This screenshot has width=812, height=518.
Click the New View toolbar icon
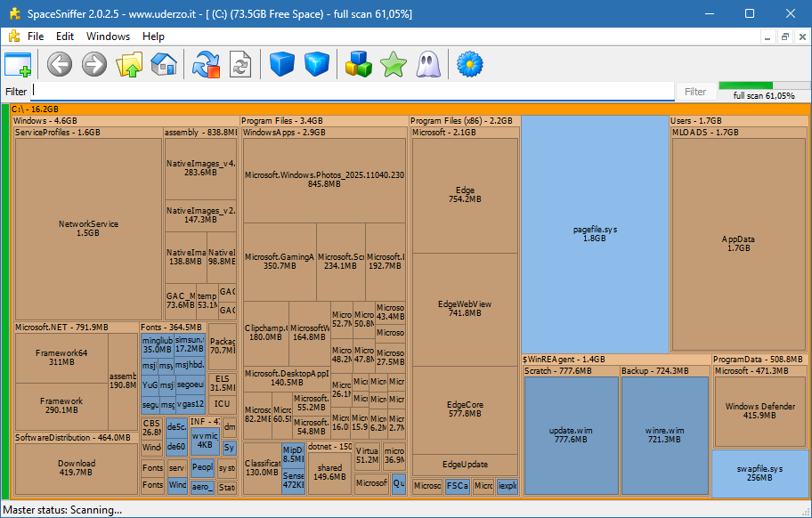coord(18,65)
